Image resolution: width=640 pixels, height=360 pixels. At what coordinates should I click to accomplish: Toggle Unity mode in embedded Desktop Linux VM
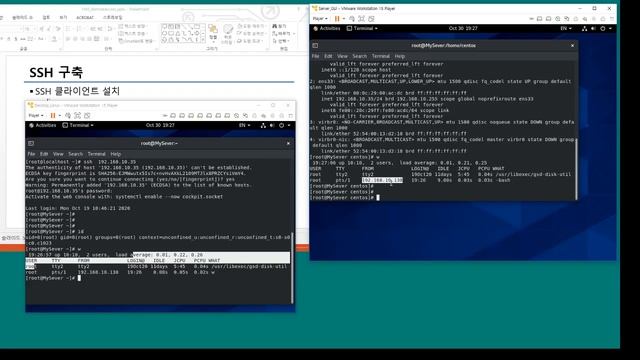click(87, 116)
